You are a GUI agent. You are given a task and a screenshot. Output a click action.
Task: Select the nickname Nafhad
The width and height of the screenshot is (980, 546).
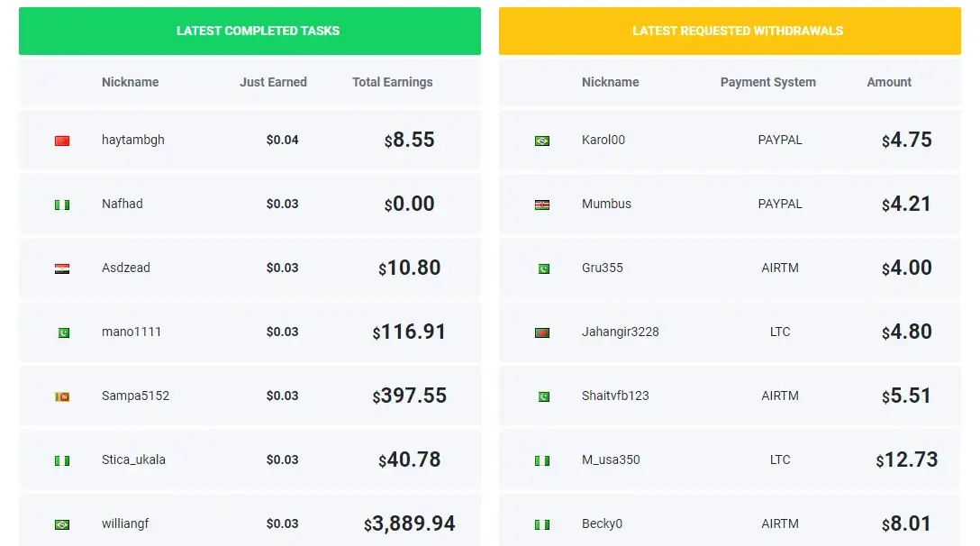pyautogui.click(x=122, y=204)
